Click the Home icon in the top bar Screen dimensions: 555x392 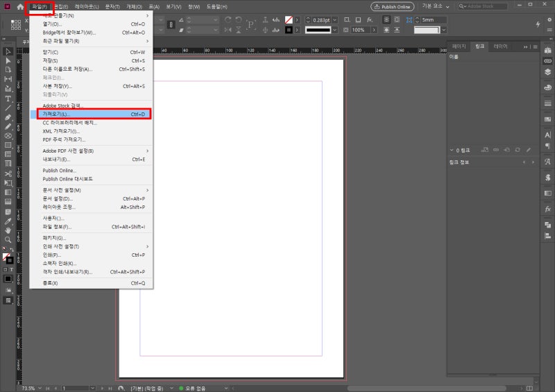point(20,6)
